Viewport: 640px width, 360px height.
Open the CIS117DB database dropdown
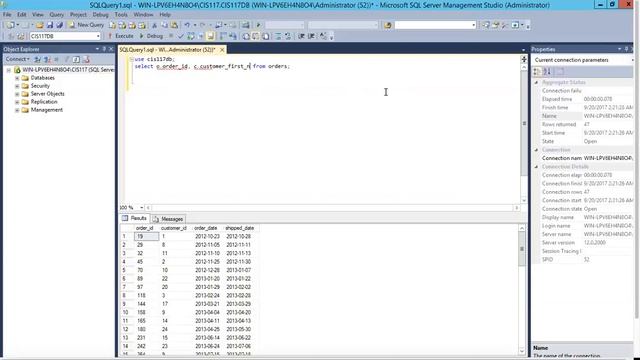click(x=98, y=36)
